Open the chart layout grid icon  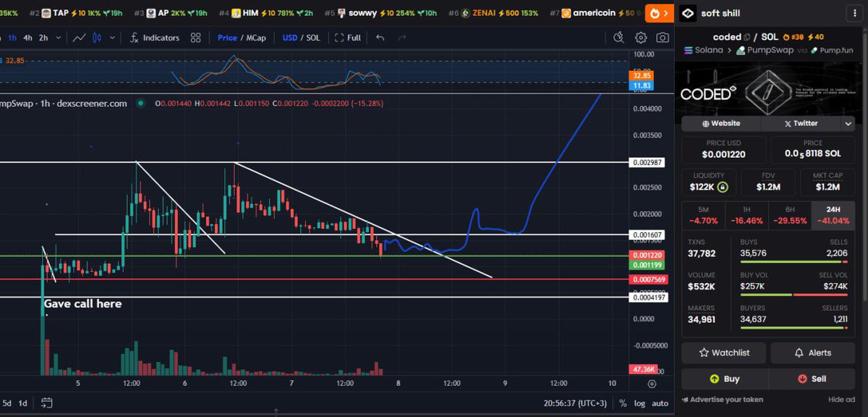[195, 38]
